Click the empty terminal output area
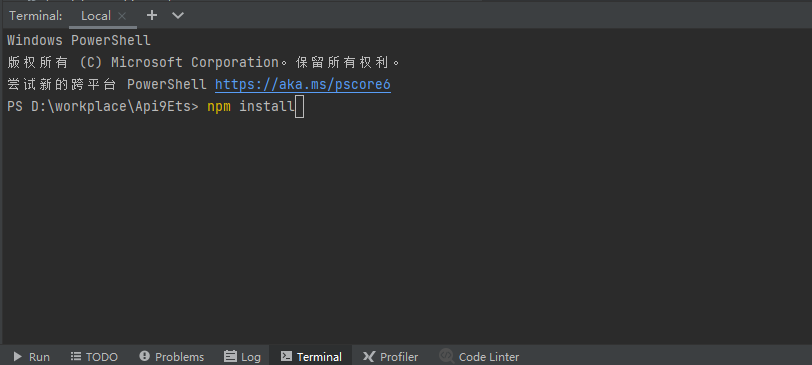Image resolution: width=812 pixels, height=365 pixels. coord(406,230)
